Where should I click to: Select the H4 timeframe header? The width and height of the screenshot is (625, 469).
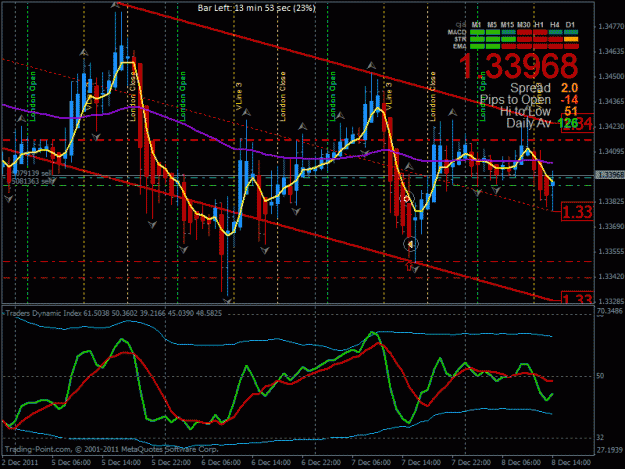coord(555,25)
